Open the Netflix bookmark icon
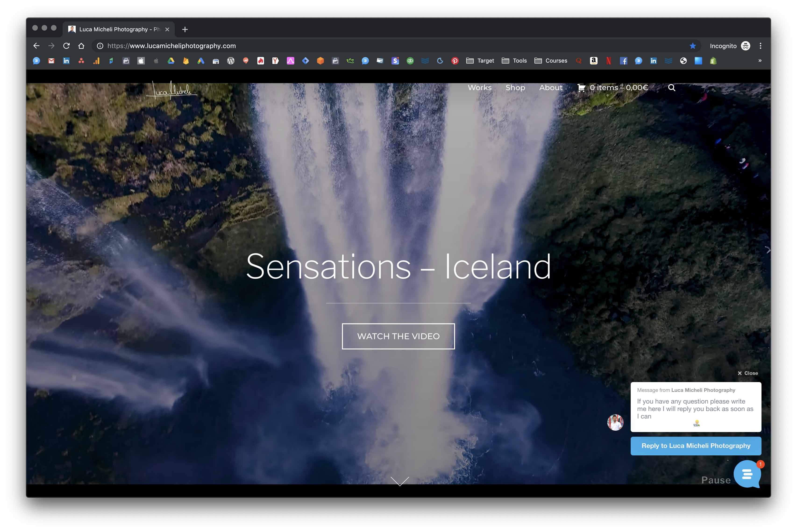This screenshot has width=797, height=532. [609, 61]
